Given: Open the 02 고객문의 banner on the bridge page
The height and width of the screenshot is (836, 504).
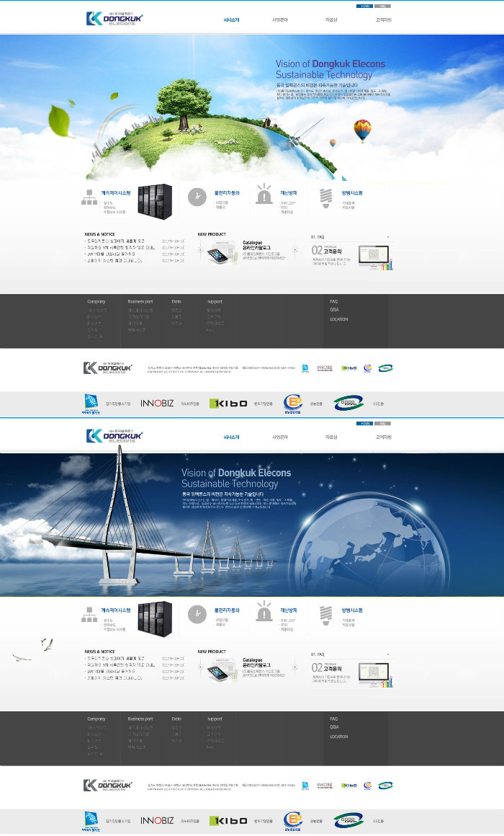Looking at the screenshot, I should click(352, 674).
